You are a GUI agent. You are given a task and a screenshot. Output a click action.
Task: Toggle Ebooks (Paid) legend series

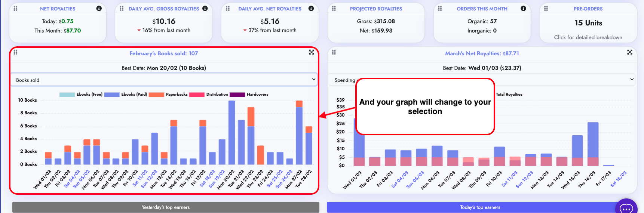click(x=126, y=95)
